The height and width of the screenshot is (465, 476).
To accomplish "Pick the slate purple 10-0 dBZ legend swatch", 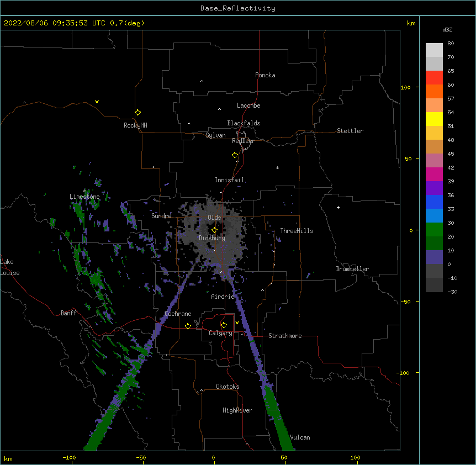I will [434, 257].
